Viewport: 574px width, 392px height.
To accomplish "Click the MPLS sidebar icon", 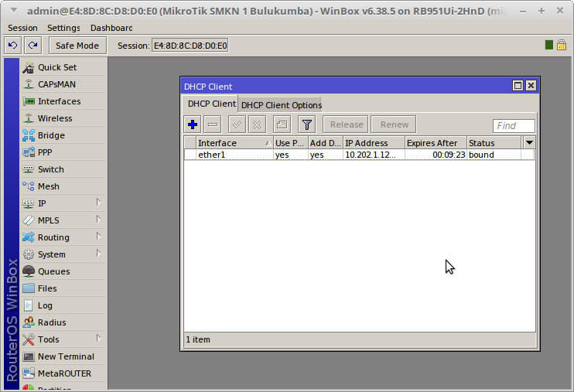I will (x=28, y=220).
